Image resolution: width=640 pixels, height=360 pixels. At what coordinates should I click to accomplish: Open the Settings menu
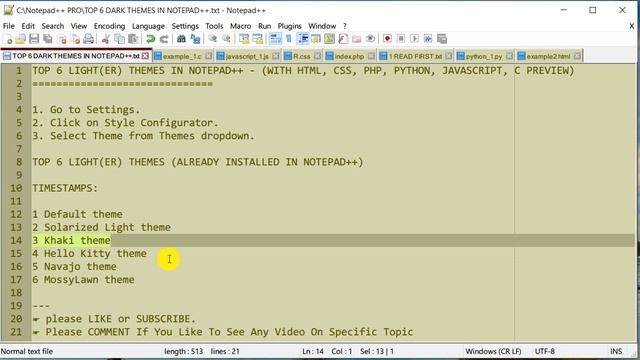pyautogui.click(x=185, y=26)
